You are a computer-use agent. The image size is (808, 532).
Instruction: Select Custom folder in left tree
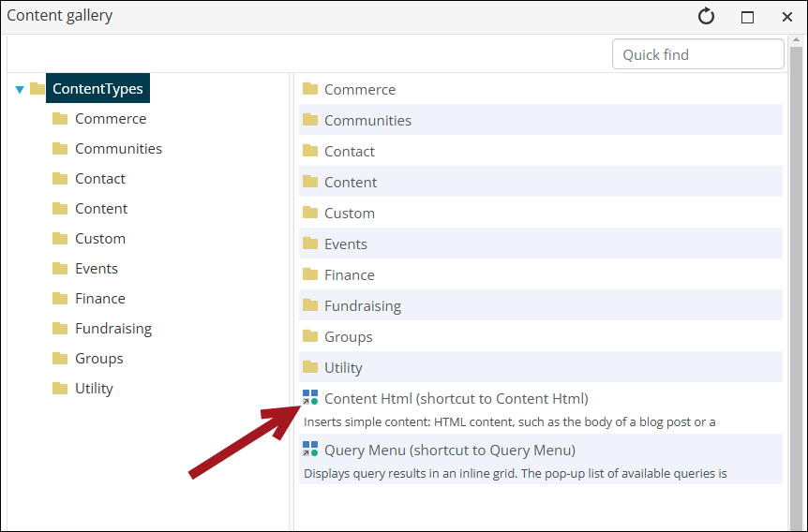[x=99, y=239]
